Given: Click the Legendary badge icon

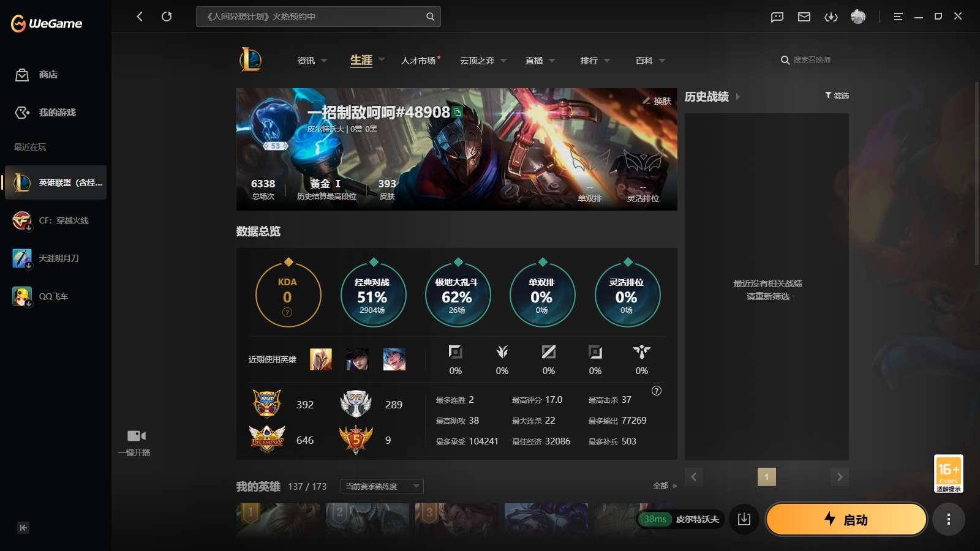Looking at the screenshot, I should pyautogui.click(x=267, y=439).
